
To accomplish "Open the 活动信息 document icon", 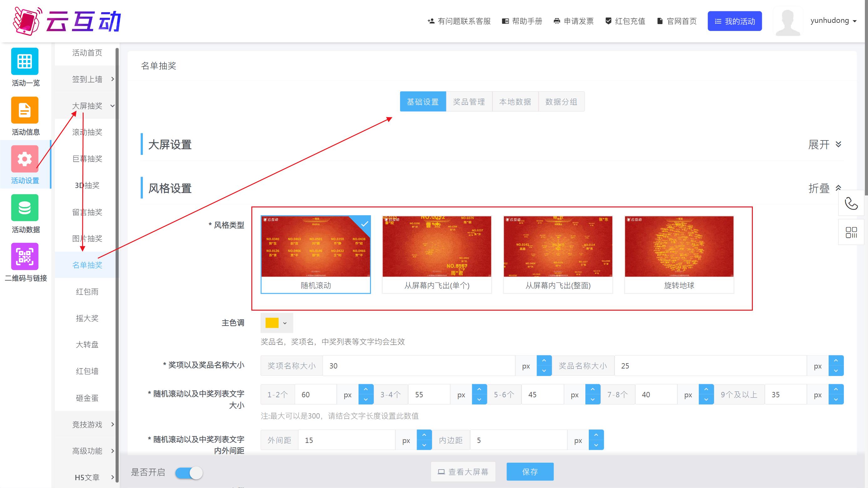I will tap(25, 110).
